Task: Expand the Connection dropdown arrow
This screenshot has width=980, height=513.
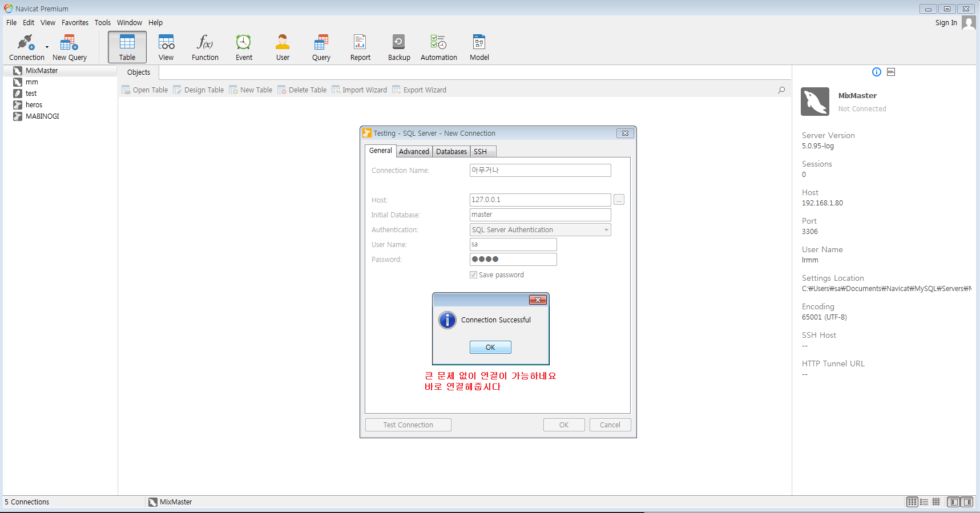Action: 47,47
